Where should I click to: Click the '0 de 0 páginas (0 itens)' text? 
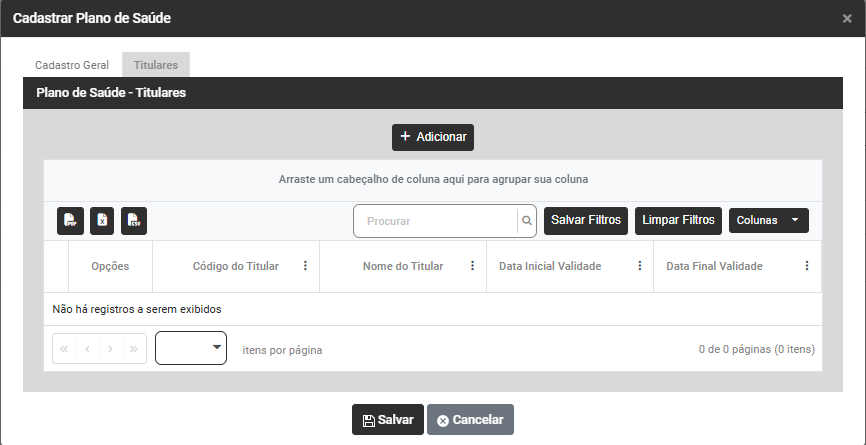(x=757, y=349)
